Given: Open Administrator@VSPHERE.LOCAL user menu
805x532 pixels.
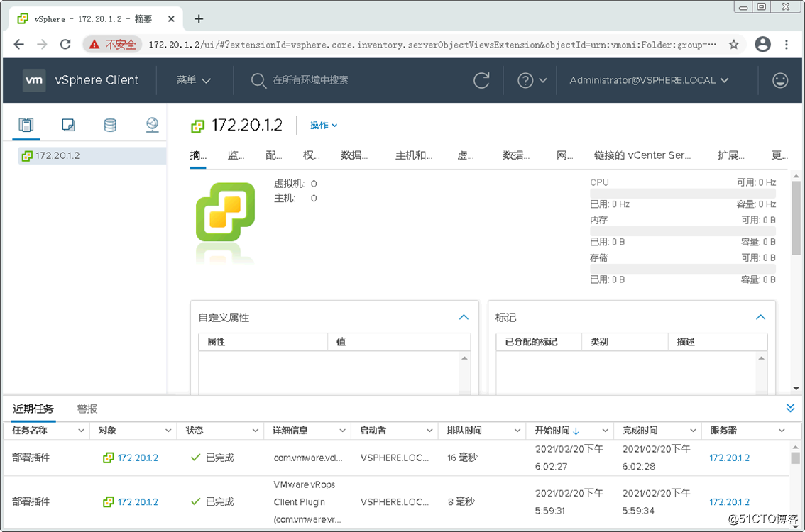Looking at the screenshot, I should (x=649, y=80).
